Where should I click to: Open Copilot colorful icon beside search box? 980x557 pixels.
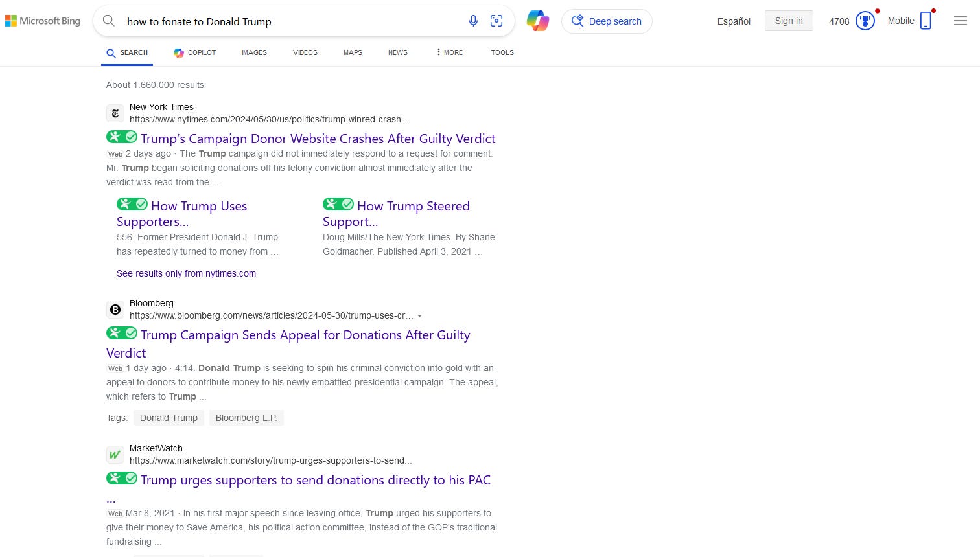pyautogui.click(x=538, y=21)
